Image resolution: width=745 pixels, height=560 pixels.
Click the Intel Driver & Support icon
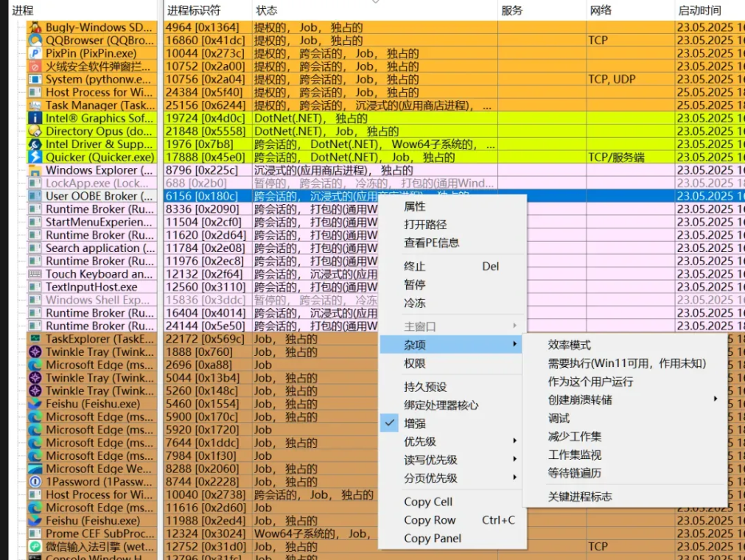[35, 144]
